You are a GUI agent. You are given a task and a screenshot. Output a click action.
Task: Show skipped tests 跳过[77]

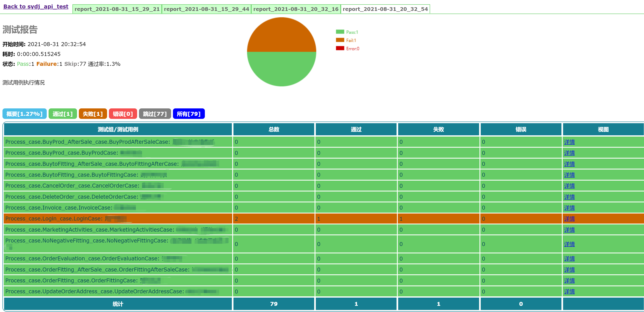coord(155,114)
